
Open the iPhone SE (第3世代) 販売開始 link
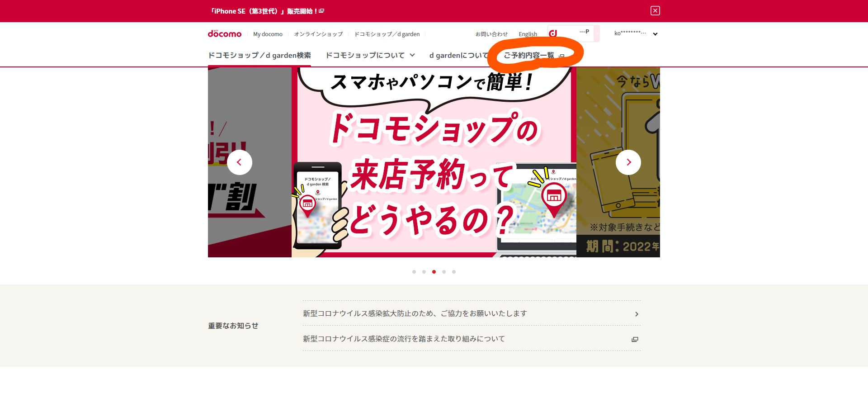click(267, 11)
